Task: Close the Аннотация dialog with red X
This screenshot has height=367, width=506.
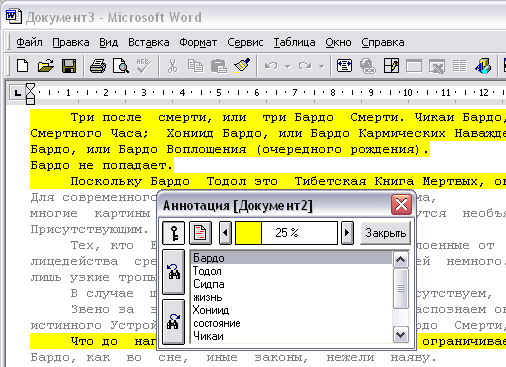Action: (x=401, y=204)
